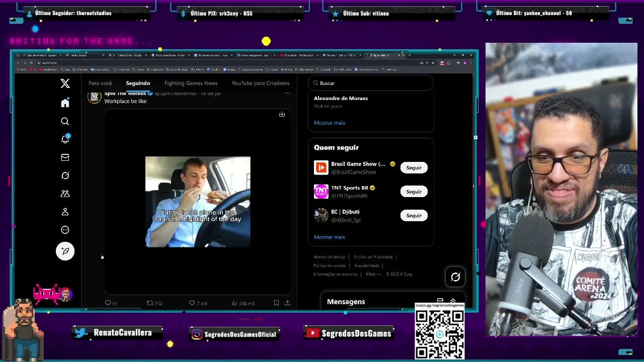Screen dimensions: 644x362
Task: Open Informações de anúncios footer link
Action: 335,274
